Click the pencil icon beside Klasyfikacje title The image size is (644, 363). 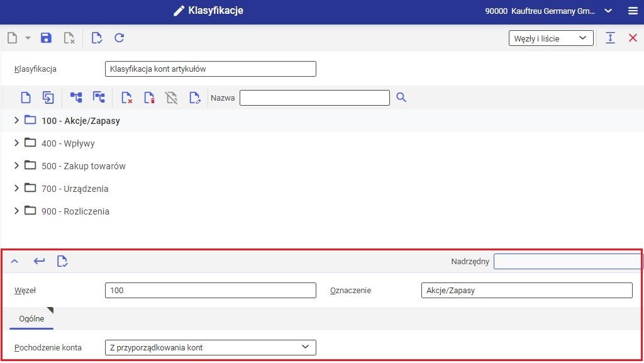(x=179, y=11)
